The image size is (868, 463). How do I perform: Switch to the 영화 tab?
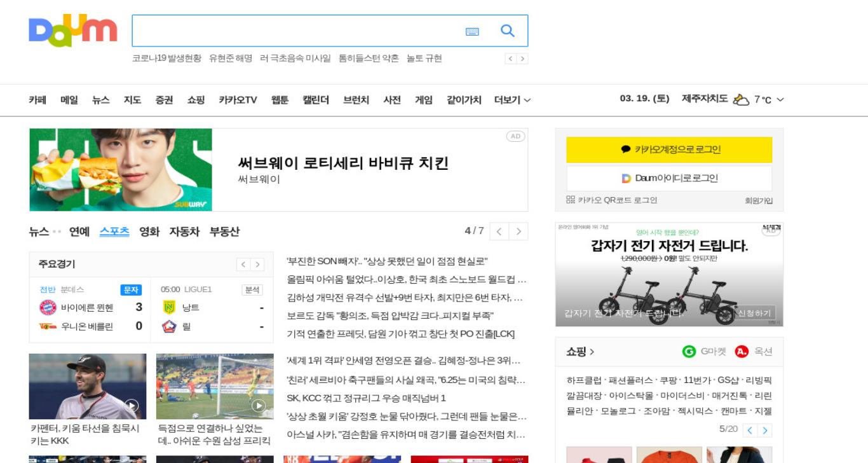(x=149, y=231)
